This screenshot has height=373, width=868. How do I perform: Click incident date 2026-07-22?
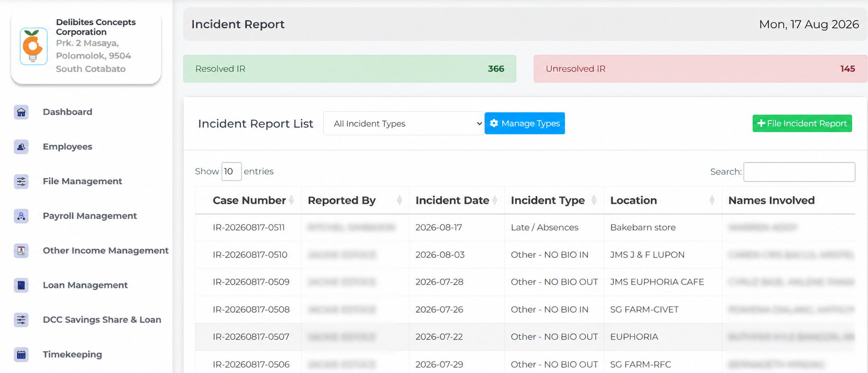tap(439, 337)
